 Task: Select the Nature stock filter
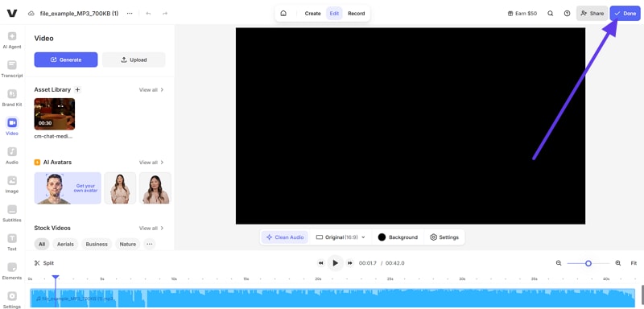[x=128, y=244]
